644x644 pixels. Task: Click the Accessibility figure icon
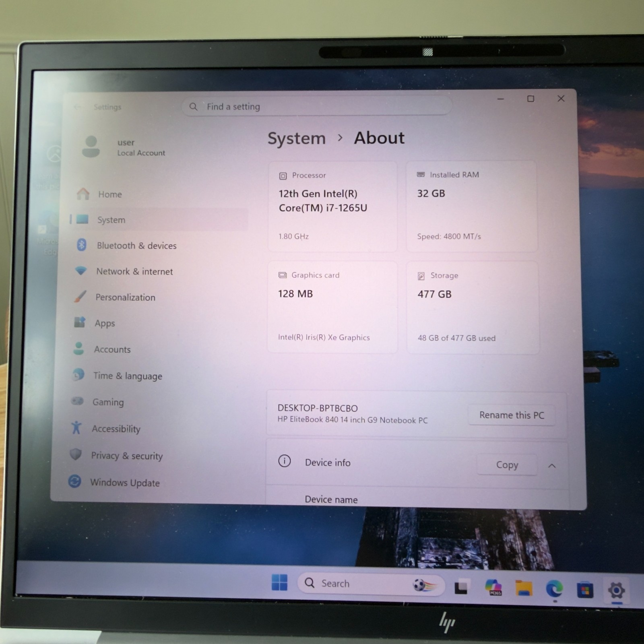tap(76, 427)
